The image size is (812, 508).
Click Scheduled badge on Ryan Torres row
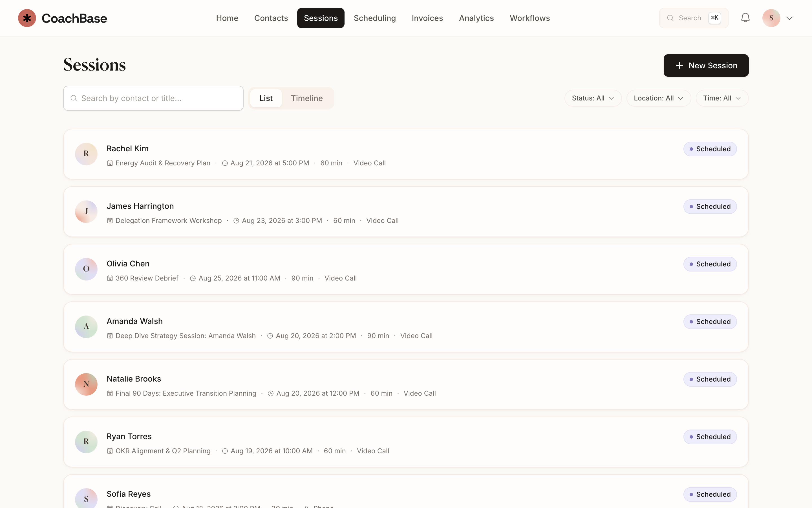(710, 437)
